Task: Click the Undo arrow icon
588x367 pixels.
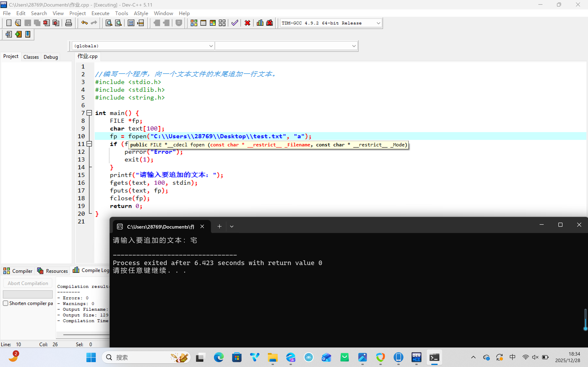Action: [x=84, y=23]
